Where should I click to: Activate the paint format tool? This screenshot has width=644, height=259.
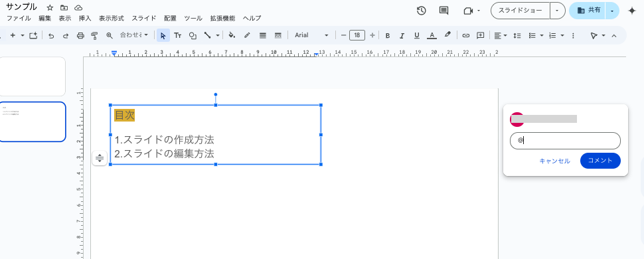(x=94, y=35)
